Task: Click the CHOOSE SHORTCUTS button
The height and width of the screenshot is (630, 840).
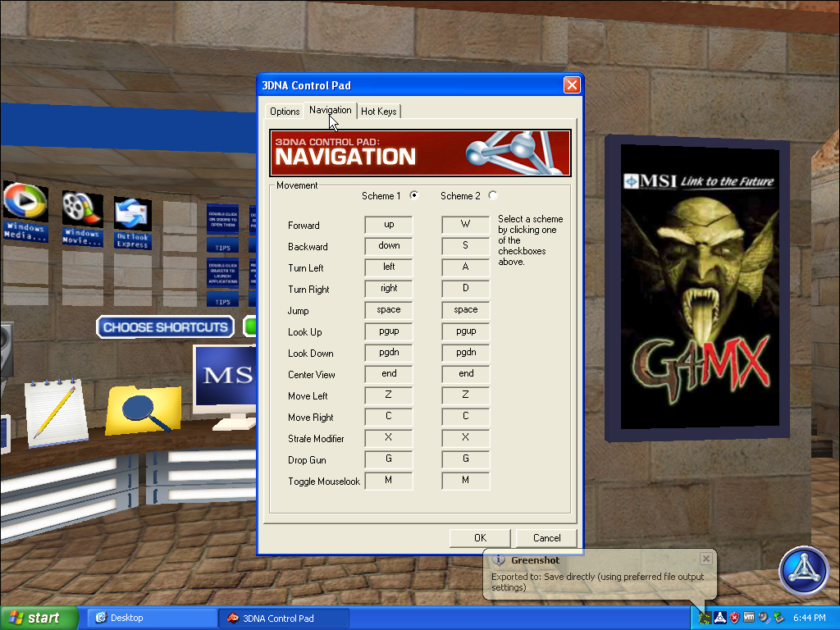Action: pos(165,327)
